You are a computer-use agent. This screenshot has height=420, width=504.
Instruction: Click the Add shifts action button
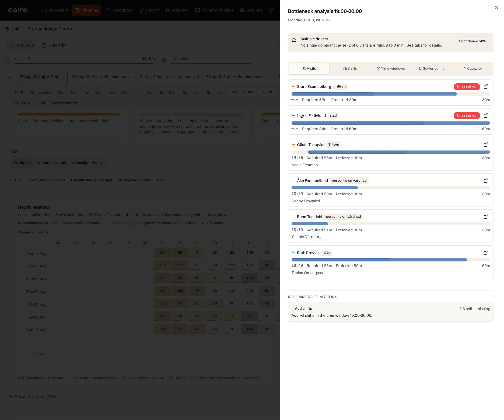click(x=303, y=308)
